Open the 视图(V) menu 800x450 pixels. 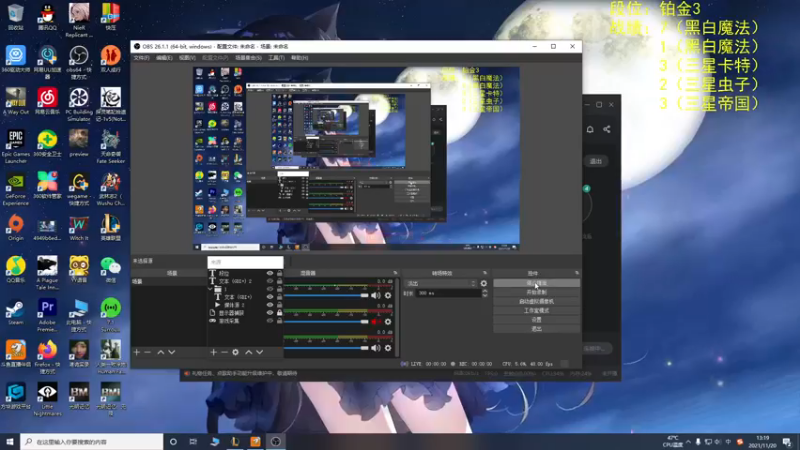187,58
